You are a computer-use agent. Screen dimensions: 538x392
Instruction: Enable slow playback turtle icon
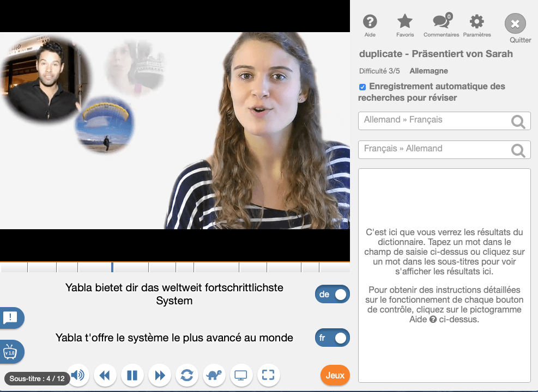click(214, 375)
